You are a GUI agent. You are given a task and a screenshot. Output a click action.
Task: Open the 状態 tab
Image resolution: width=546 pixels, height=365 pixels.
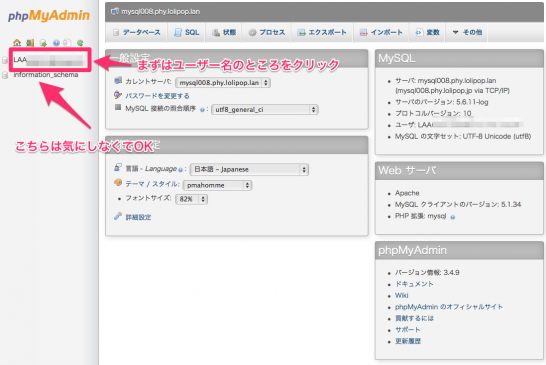pyautogui.click(x=224, y=32)
